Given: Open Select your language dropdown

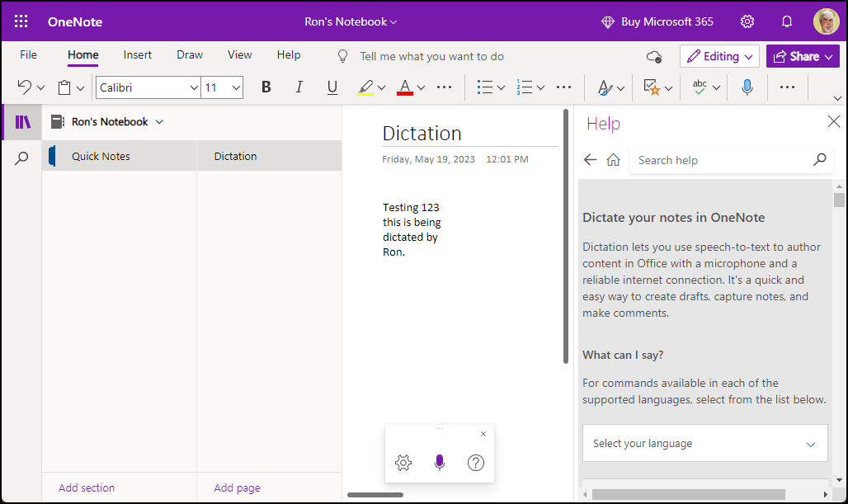Looking at the screenshot, I should click(x=704, y=444).
